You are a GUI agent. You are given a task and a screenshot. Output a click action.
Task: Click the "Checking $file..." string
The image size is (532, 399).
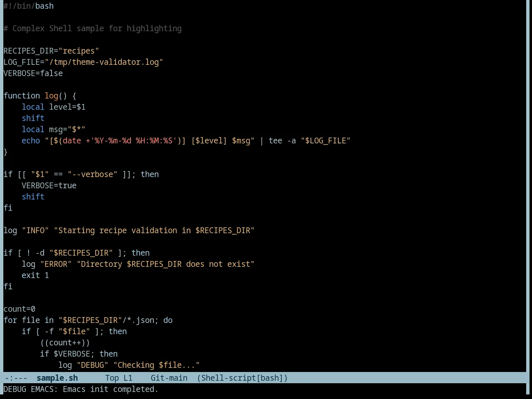point(156,365)
